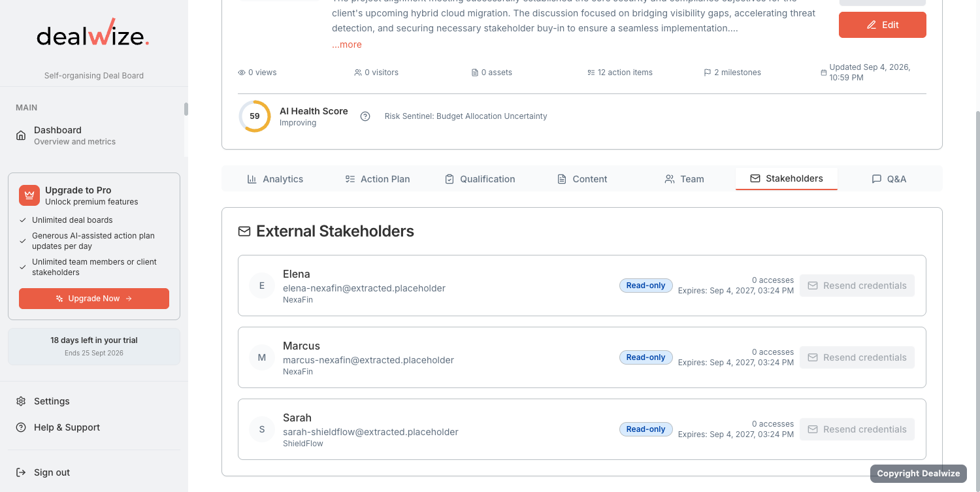Click the Dashboard home icon
Image resolution: width=980 pixels, height=492 pixels.
coord(21,135)
